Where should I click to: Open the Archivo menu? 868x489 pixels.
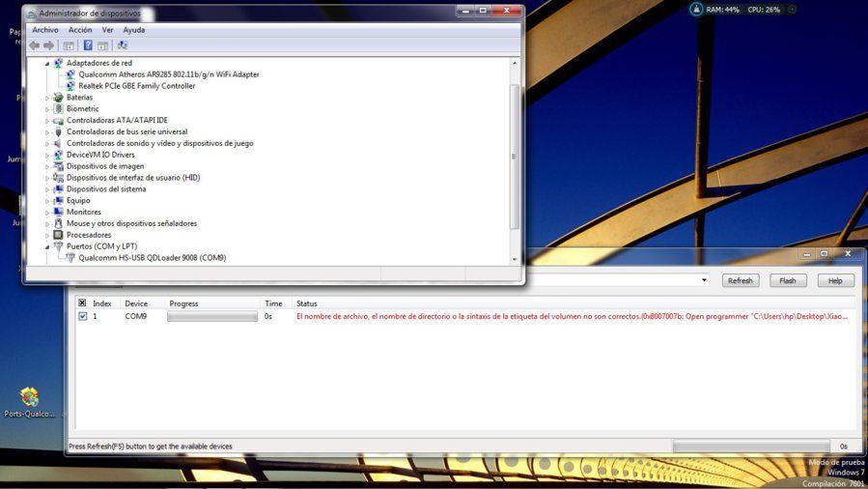coord(45,30)
